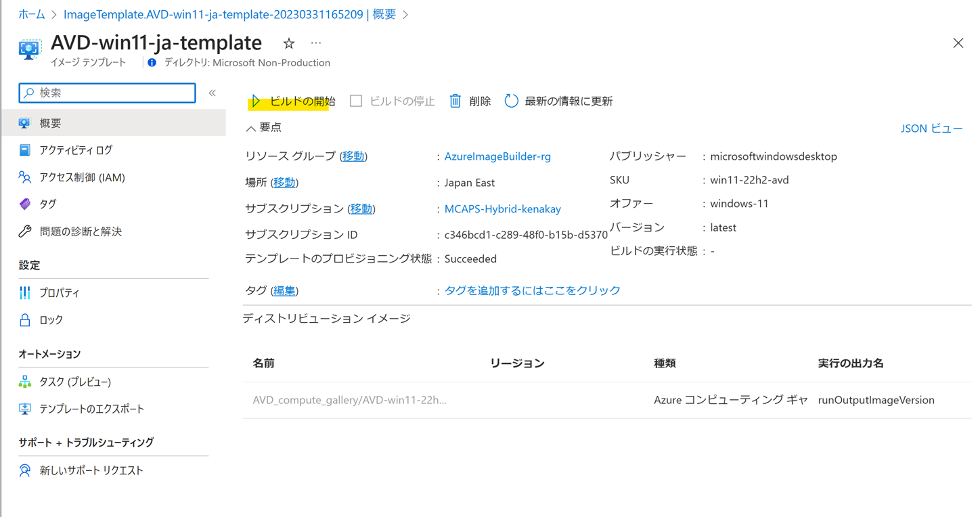The image size is (980, 517).
Task: Open the AzureImageBuilder-rg resource group link
Action: point(497,156)
